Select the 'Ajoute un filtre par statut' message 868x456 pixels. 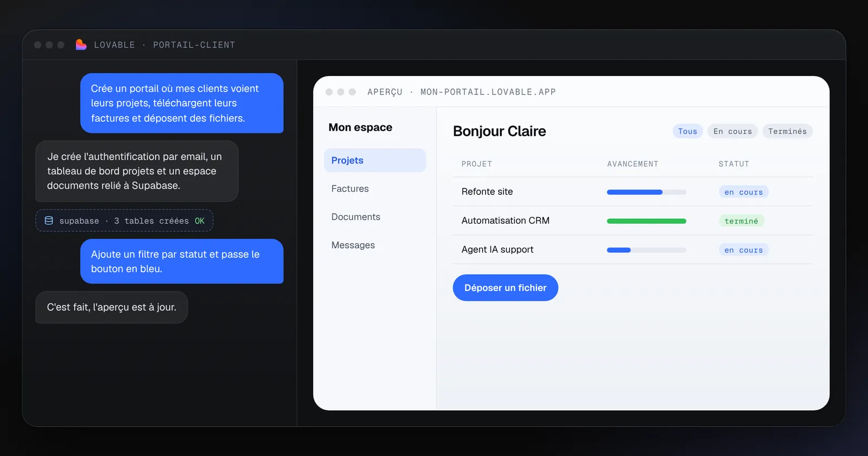182,261
